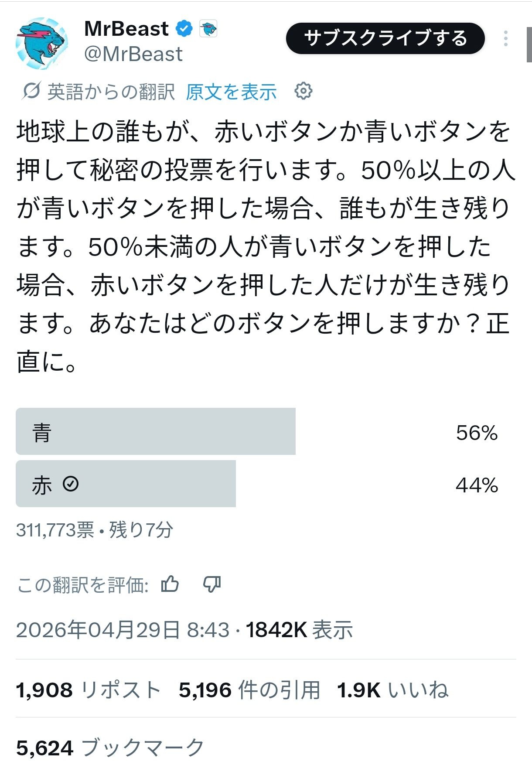Image resolution: width=532 pixels, height=775 pixels.
Task: View the 5,196 件の引用 list
Action: click(x=249, y=690)
